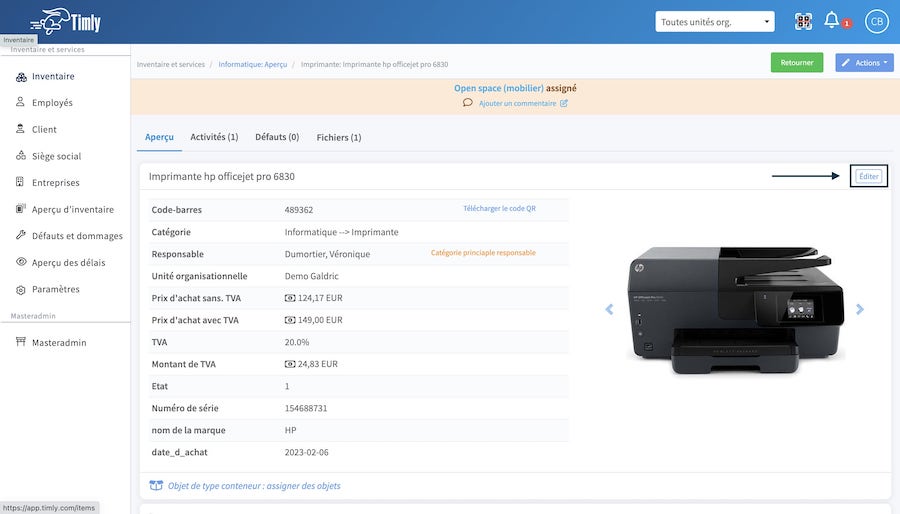The width and height of the screenshot is (900, 514).
Task: Open notifications bell icon
Action: pyautogui.click(x=831, y=21)
